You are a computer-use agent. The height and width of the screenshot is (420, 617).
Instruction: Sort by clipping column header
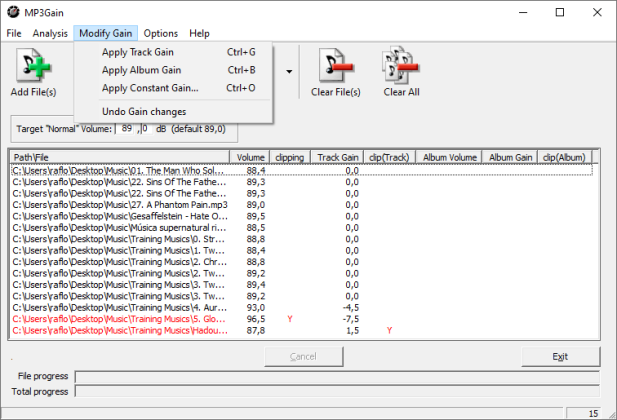[x=290, y=157]
